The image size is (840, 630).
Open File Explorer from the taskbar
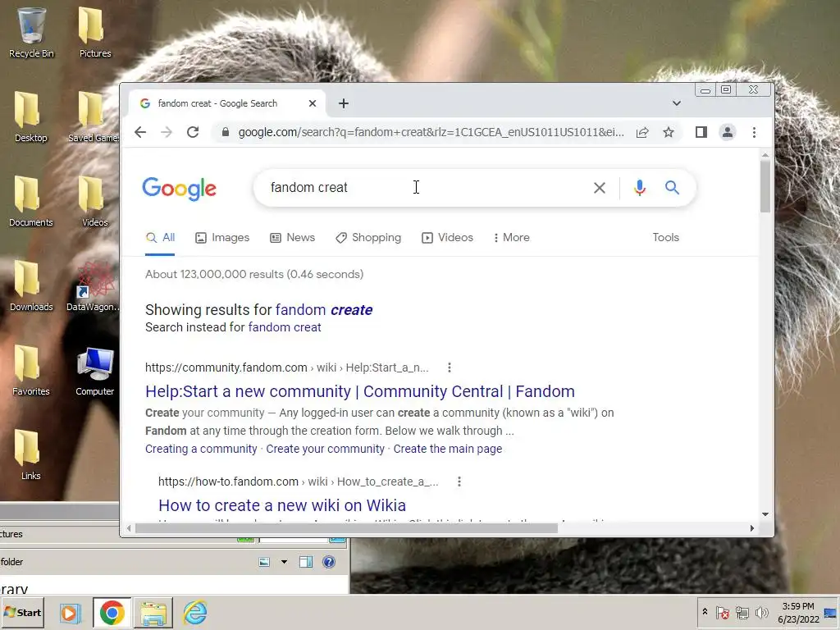[153, 613]
